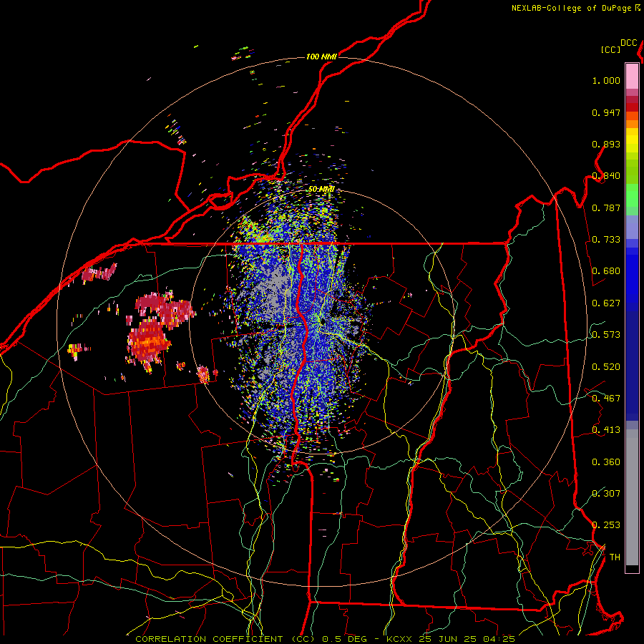Click the 0.787 scale value
644x644 pixels.
click(606, 208)
